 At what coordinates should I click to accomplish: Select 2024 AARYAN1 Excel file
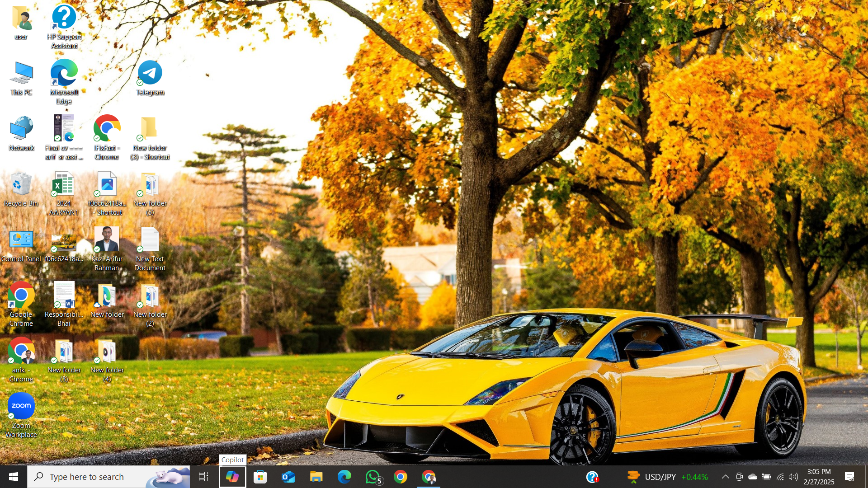[64, 192]
